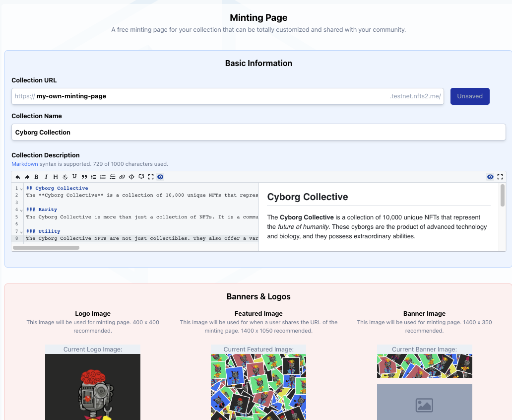Click the undo arrow in editor toolbar
Screen dimensions: 512x420
point(18,177)
